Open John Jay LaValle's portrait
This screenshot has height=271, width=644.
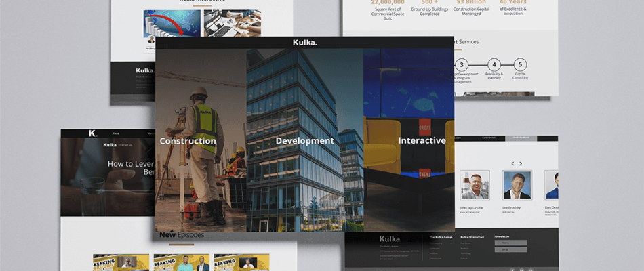click(475, 185)
